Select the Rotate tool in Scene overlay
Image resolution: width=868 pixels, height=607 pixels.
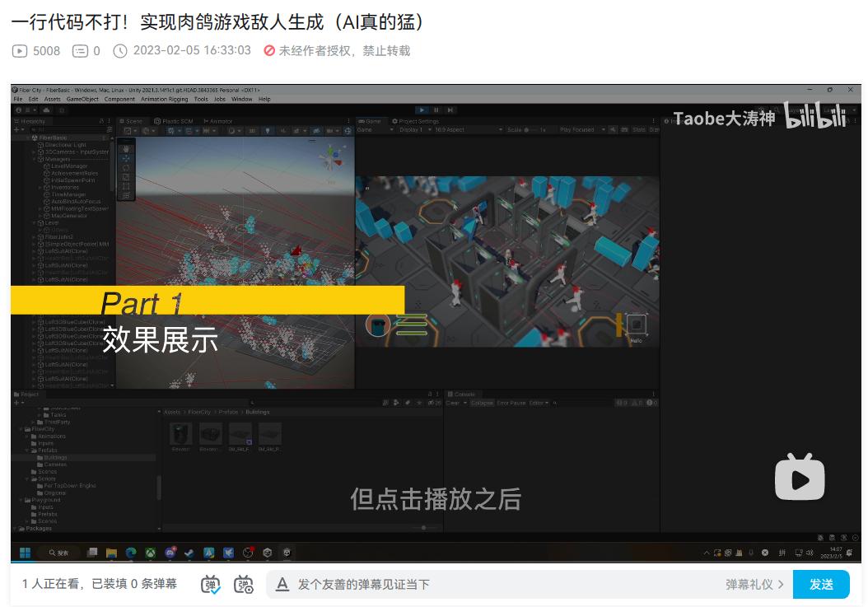pyautogui.click(x=126, y=168)
